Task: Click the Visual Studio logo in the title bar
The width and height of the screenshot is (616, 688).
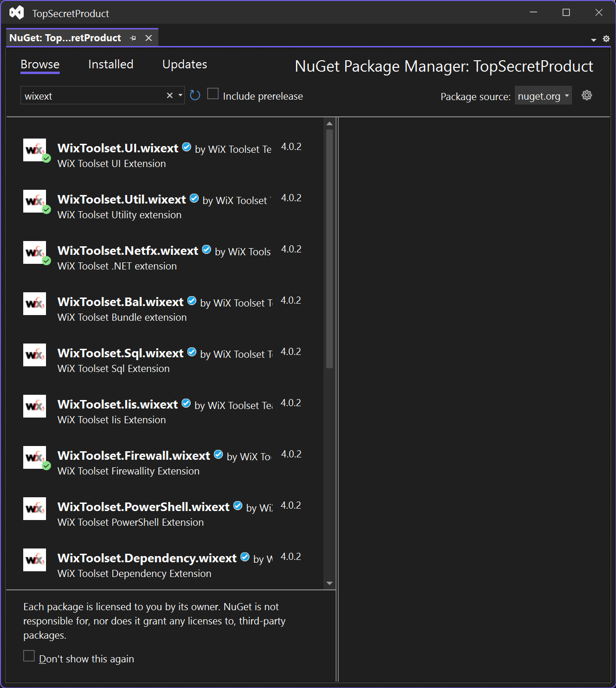Action: [x=17, y=12]
